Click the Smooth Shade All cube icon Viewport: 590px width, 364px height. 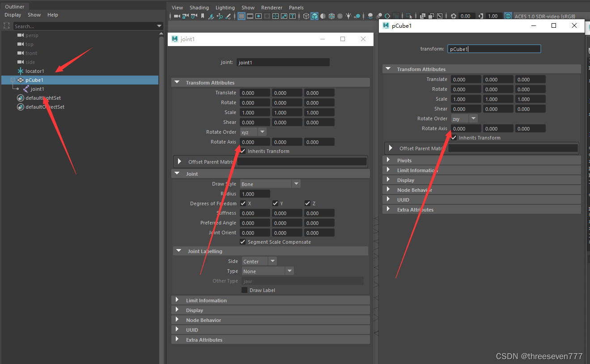coord(314,16)
